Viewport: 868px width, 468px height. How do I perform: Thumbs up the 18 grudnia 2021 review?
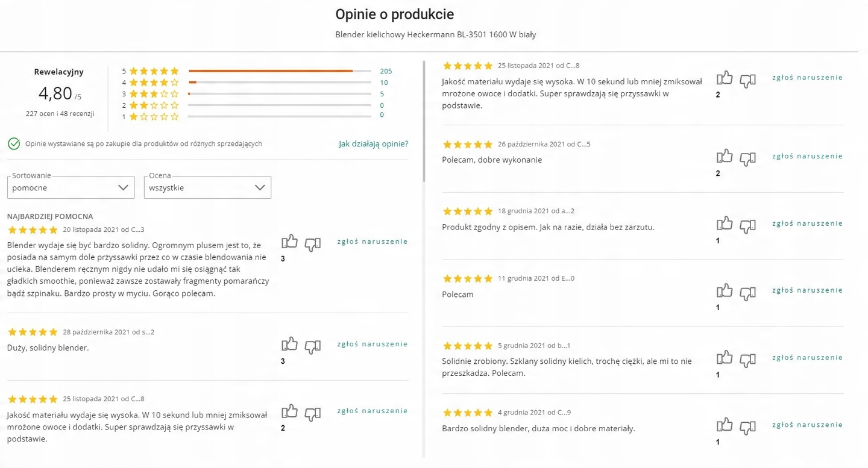(x=725, y=223)
